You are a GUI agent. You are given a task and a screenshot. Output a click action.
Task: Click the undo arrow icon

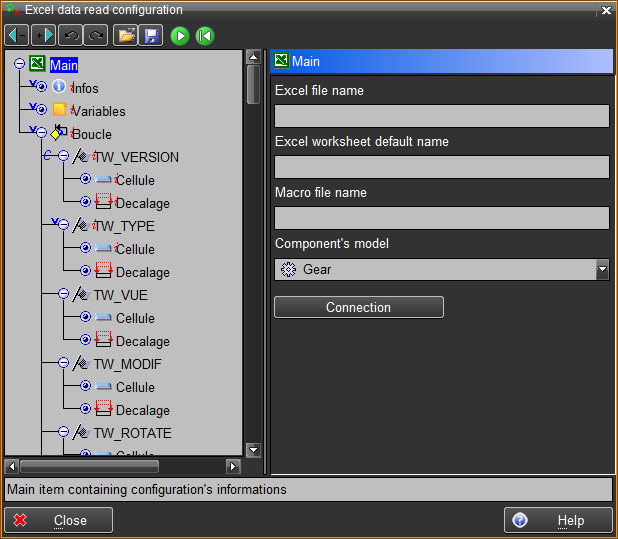(71, 35)
